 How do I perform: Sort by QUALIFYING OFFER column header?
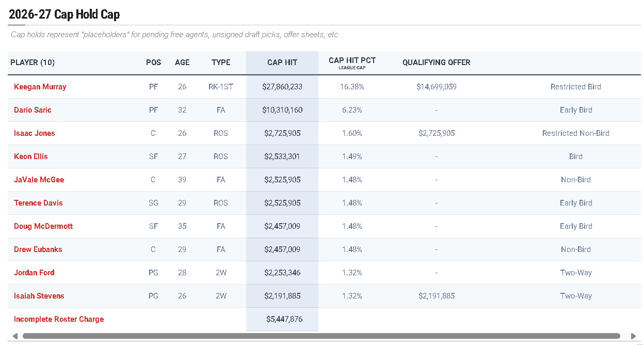click(x=436, y=62)
